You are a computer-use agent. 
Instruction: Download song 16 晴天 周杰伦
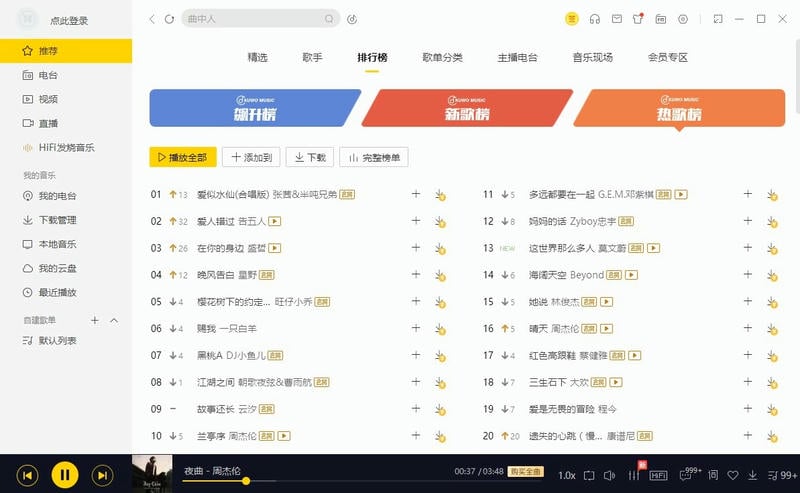tap(772, 329)
